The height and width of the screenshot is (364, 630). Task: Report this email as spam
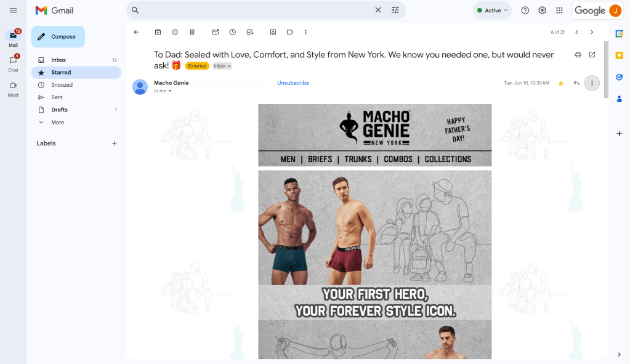tap(175, 32)
